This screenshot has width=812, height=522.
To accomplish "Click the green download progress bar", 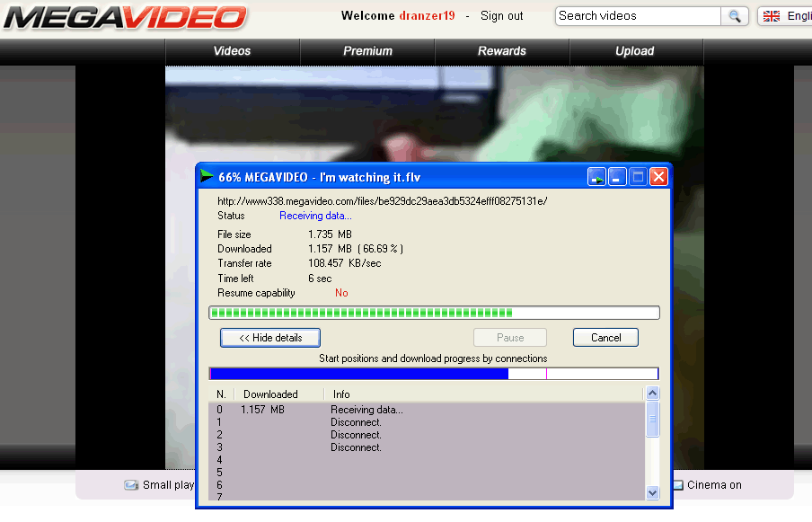I will pos(434,313).
